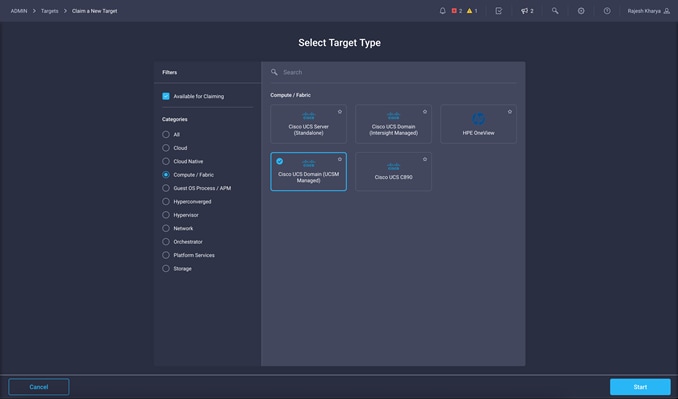678x399 pixels.
Task: Select the Network category
Action: (166, 228)
